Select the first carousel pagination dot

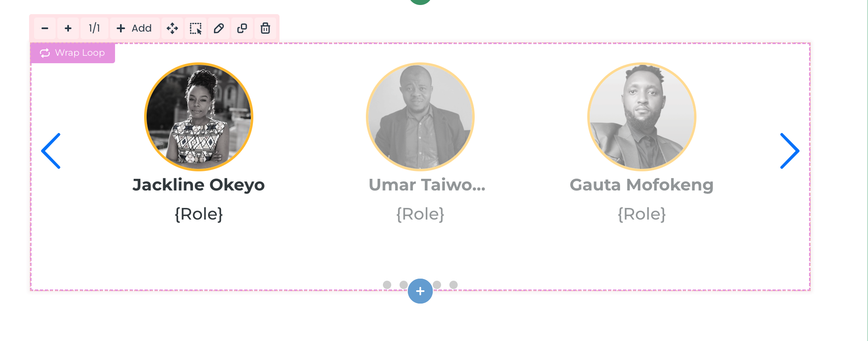387,285
